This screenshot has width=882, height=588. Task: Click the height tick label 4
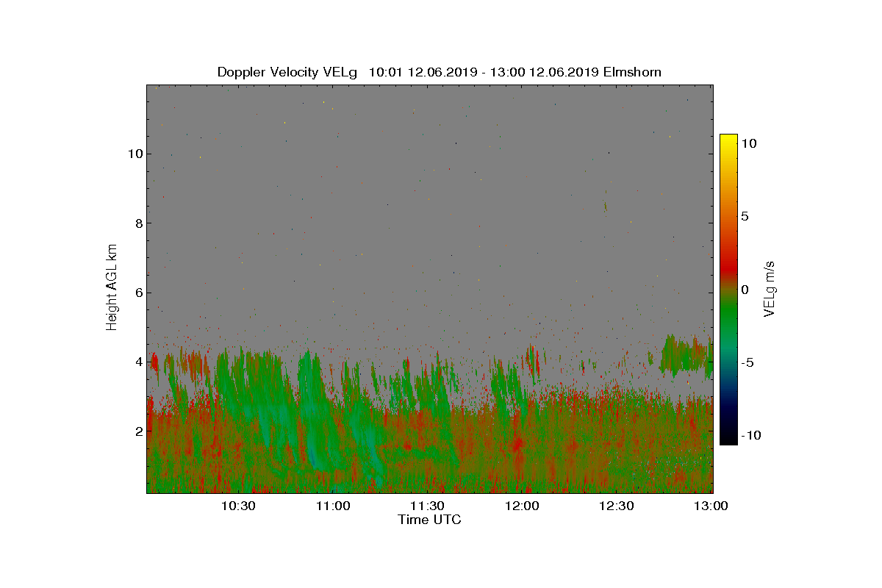pos(138,362)
